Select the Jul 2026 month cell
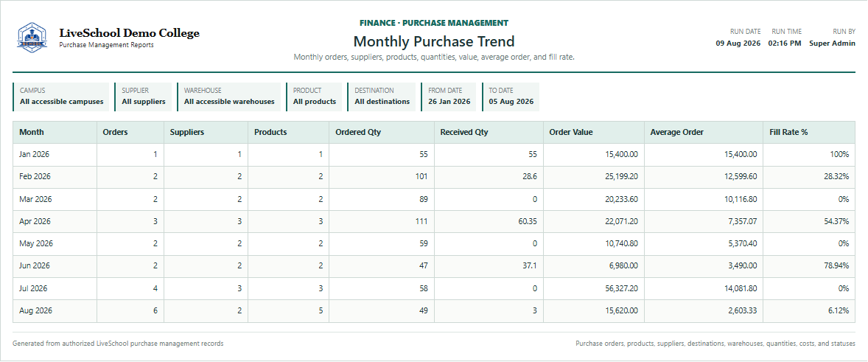The width and height of the screenshot is (868, 362). [x=55, y=288]
